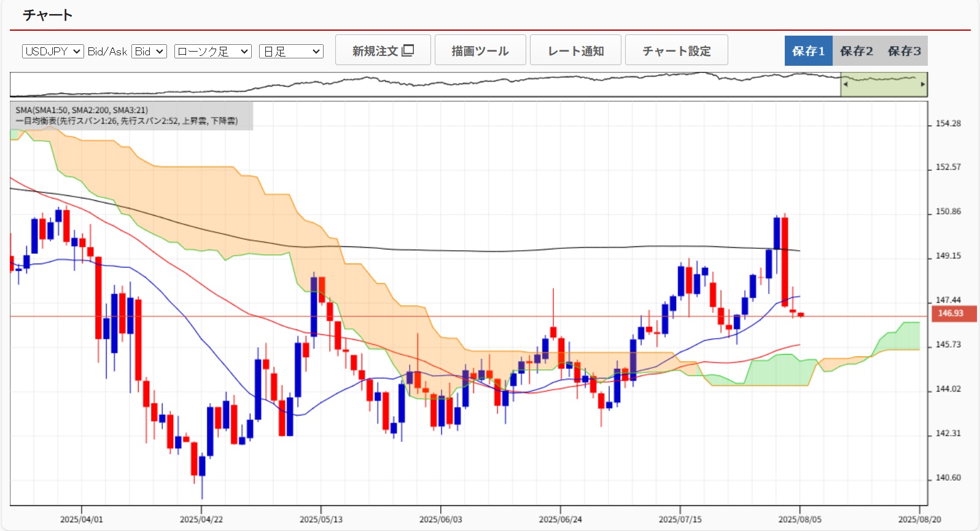Open the 描画ツール drawing tools button

[480, 50]
